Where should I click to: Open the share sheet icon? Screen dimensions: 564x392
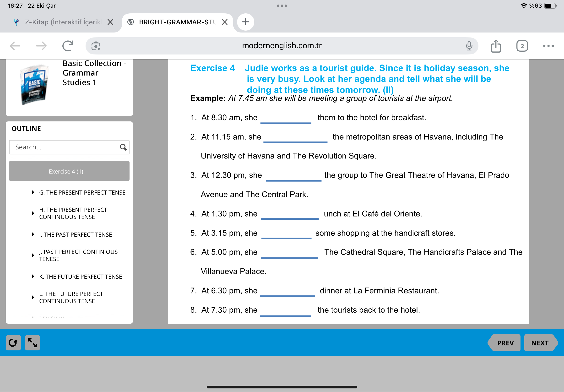tap(495, 46)
